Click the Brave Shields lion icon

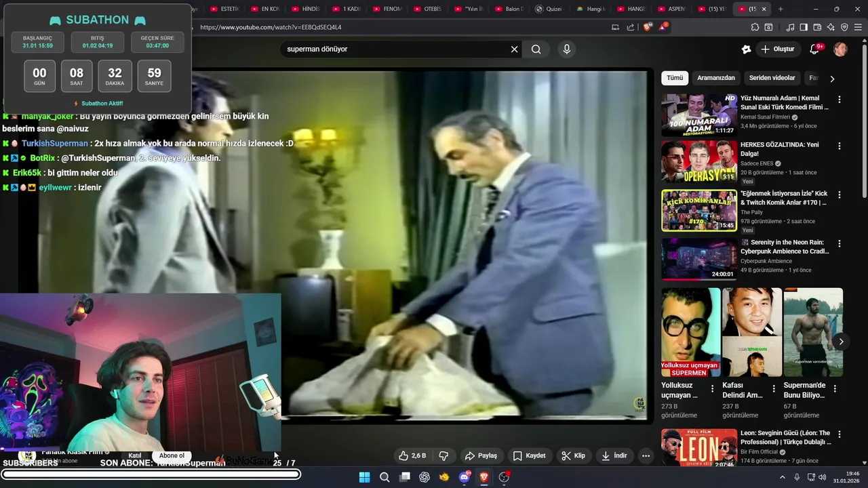pos(647,27)
